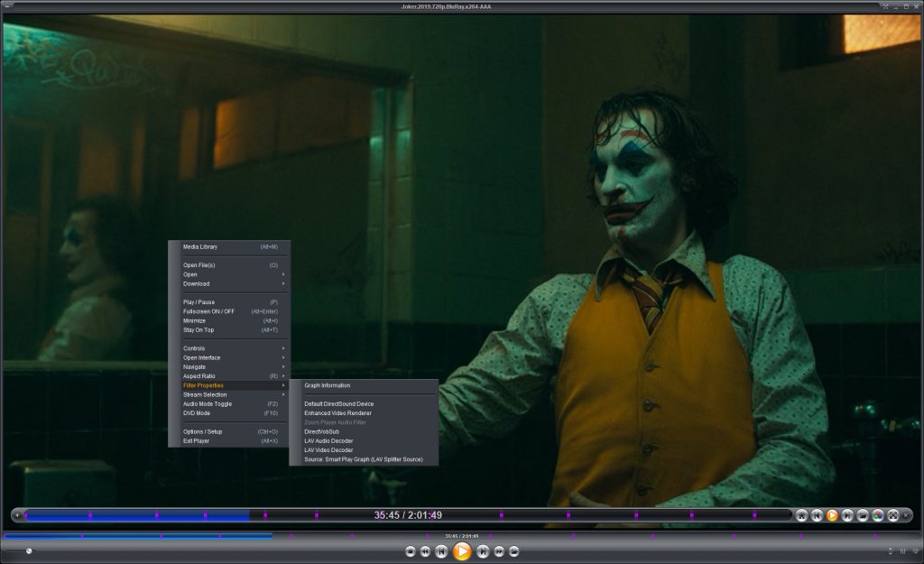Toggle Stay On Top option
This screenshot has height=564, width=924.
point(230,330)
